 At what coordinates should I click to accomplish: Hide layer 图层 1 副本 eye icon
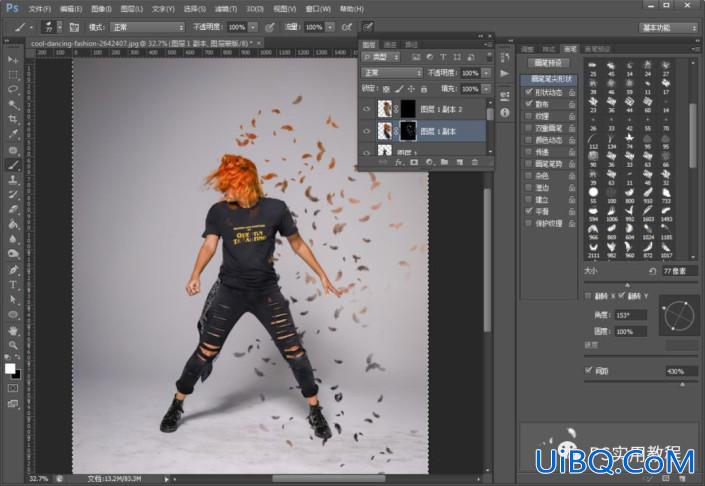[x=366, y=131]
